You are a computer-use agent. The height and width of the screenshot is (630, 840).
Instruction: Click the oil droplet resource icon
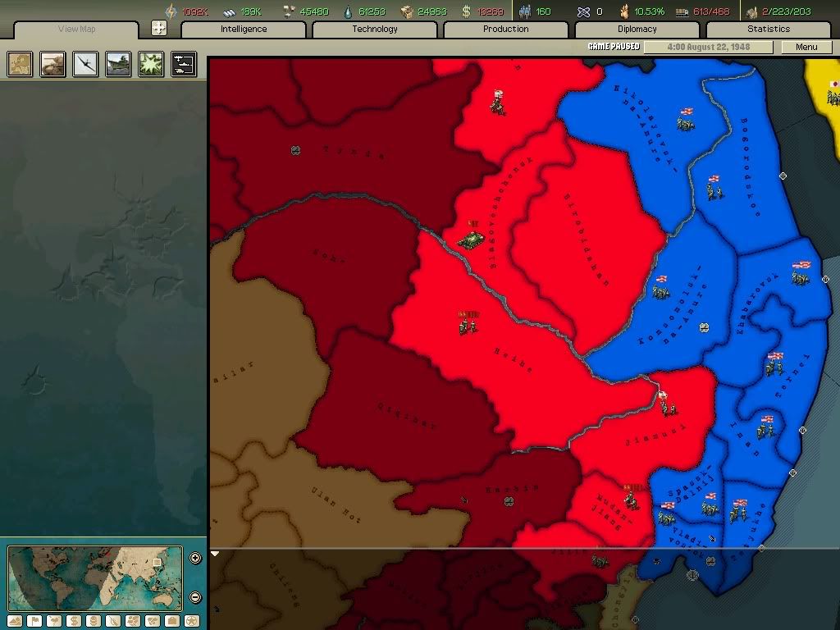pyautogui.click(x=348, y=11)
